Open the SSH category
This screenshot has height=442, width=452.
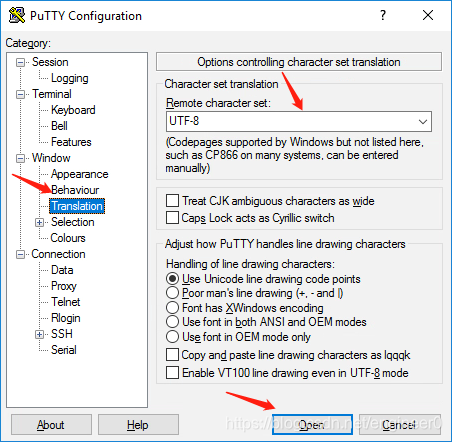pyautogui.click(x=62, y=334)
